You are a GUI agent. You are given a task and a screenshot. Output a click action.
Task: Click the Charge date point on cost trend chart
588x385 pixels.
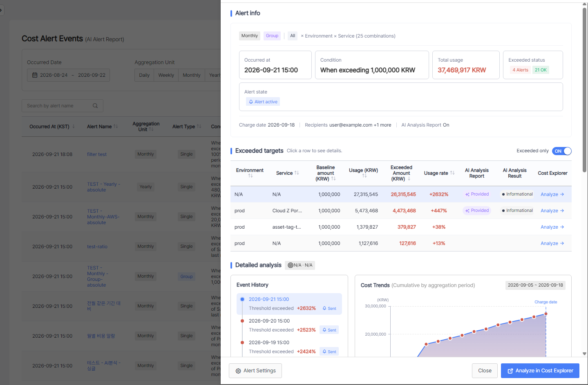[546, 314]
